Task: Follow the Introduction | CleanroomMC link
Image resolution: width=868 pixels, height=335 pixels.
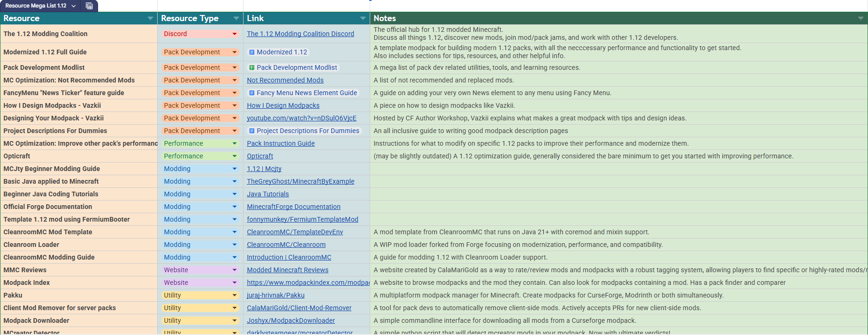Action: point(289,257)
